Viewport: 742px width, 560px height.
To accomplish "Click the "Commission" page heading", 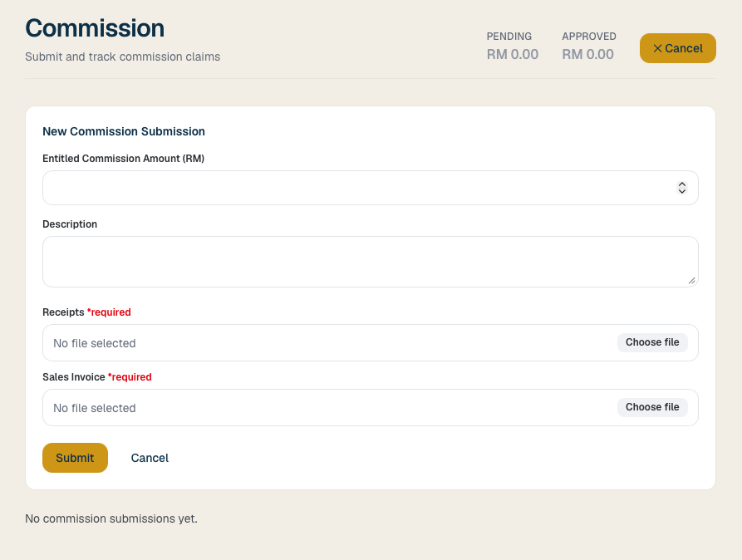I will (x=95, y=28).
